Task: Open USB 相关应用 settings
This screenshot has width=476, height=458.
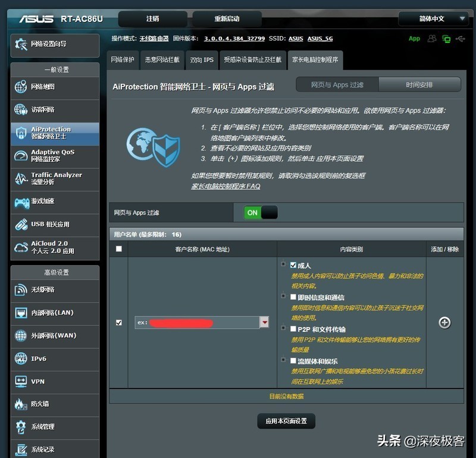Action: tap(55, 224)
